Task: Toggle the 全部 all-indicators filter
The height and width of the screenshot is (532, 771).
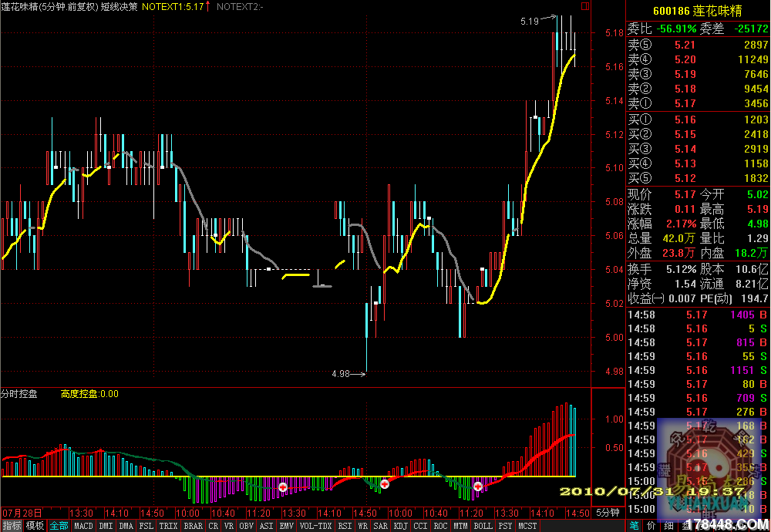Action: click(x=59, y=526)
